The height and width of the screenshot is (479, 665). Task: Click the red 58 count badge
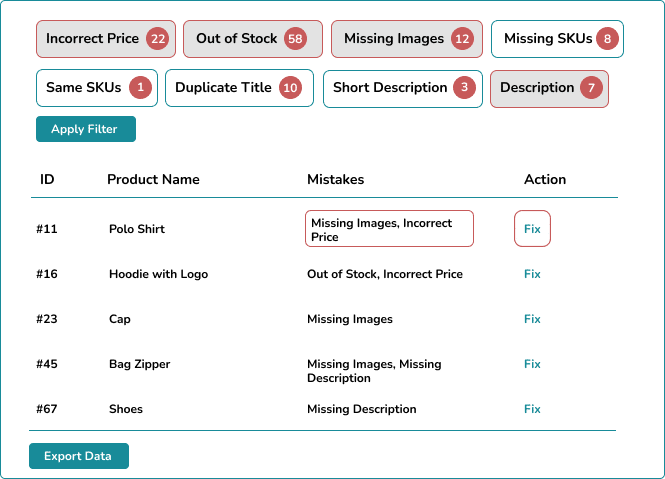(x=295, y=39)
